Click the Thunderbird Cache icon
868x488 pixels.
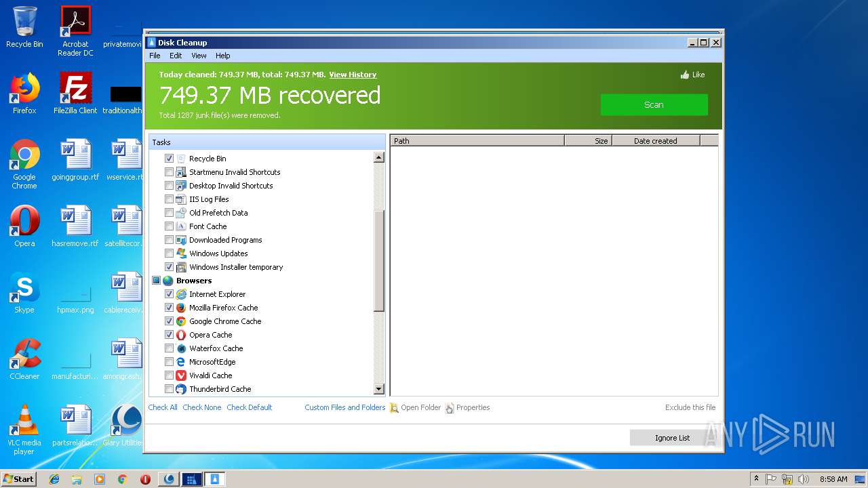tap(181, 389)
